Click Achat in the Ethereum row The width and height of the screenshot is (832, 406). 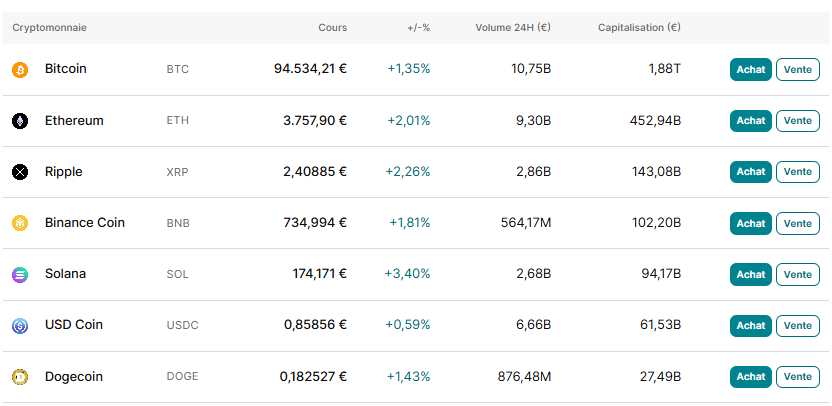[x=751, y=121]
